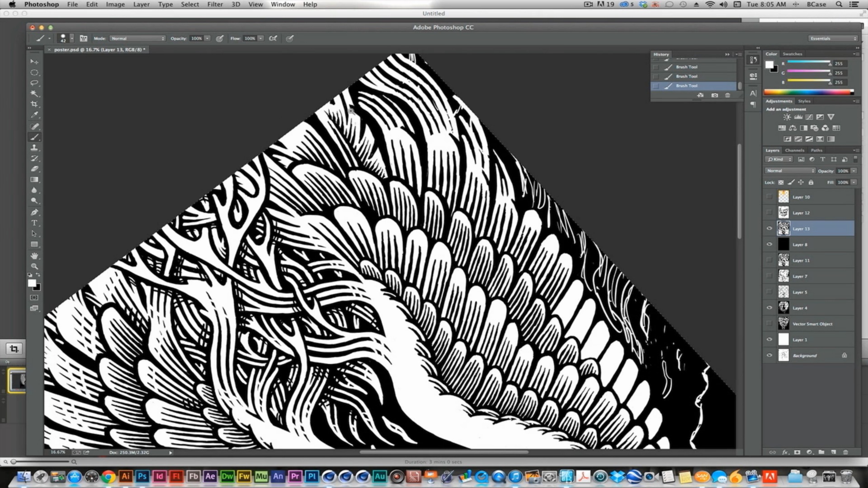This screenshot has height=488, width=868.
Task: Open the brush Mode dropdown
Action: [x=137, y=38]
